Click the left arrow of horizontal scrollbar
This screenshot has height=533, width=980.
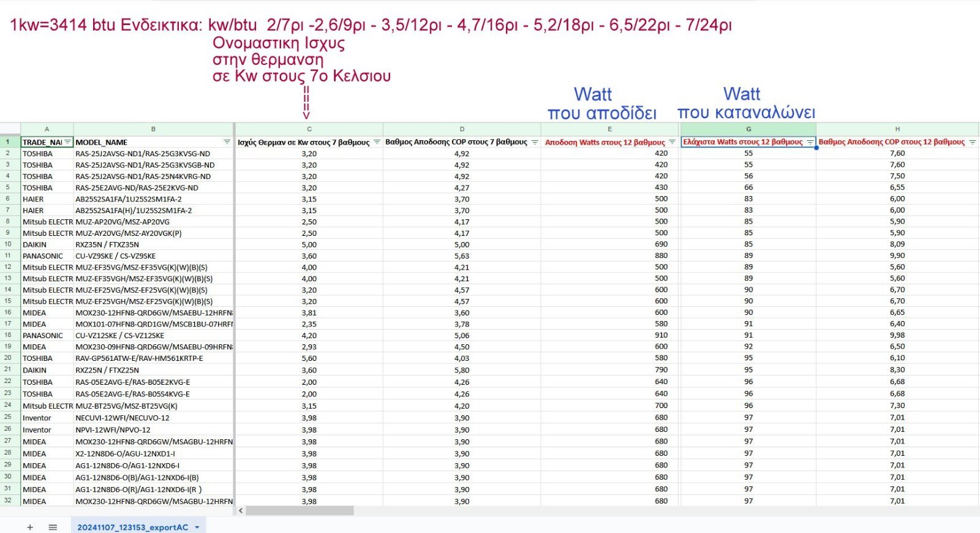(x=241, y=510)
